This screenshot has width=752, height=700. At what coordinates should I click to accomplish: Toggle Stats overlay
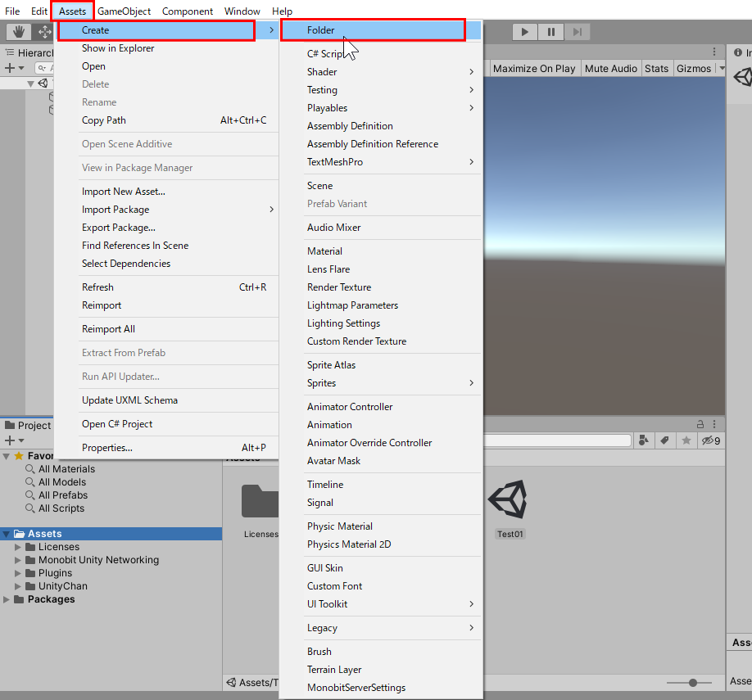(656, 69)
